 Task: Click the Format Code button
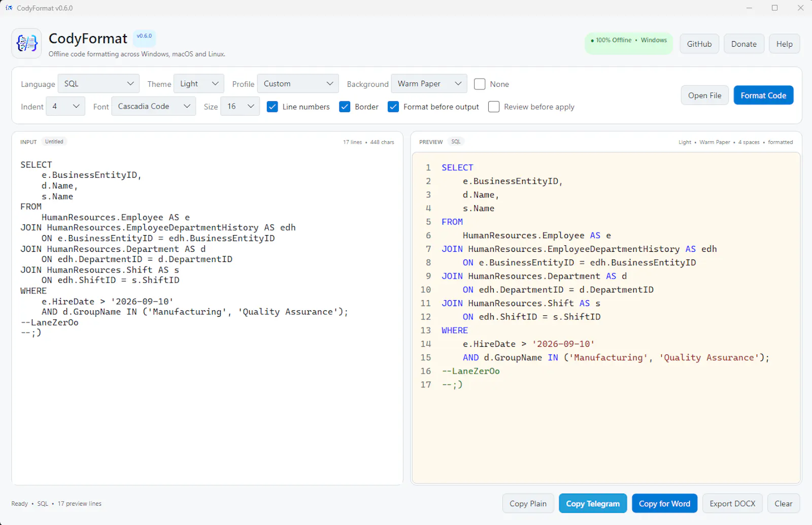point(763,95)
